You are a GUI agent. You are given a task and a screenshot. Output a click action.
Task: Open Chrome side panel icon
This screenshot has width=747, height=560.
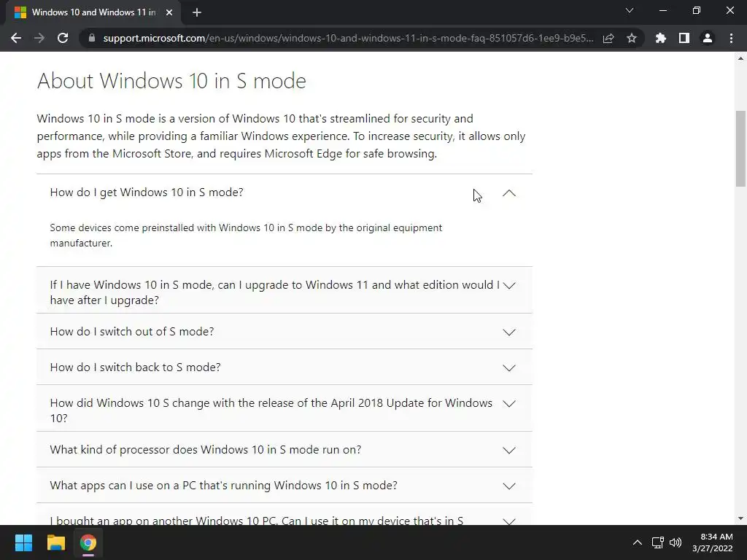point(684,38)
